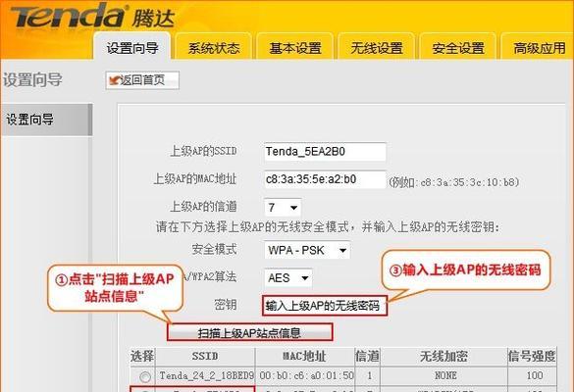Open the 上级AP的信道 dropdown showing 7
The width and height of the screenshot is (574, 392).
[x=283, y=208]
